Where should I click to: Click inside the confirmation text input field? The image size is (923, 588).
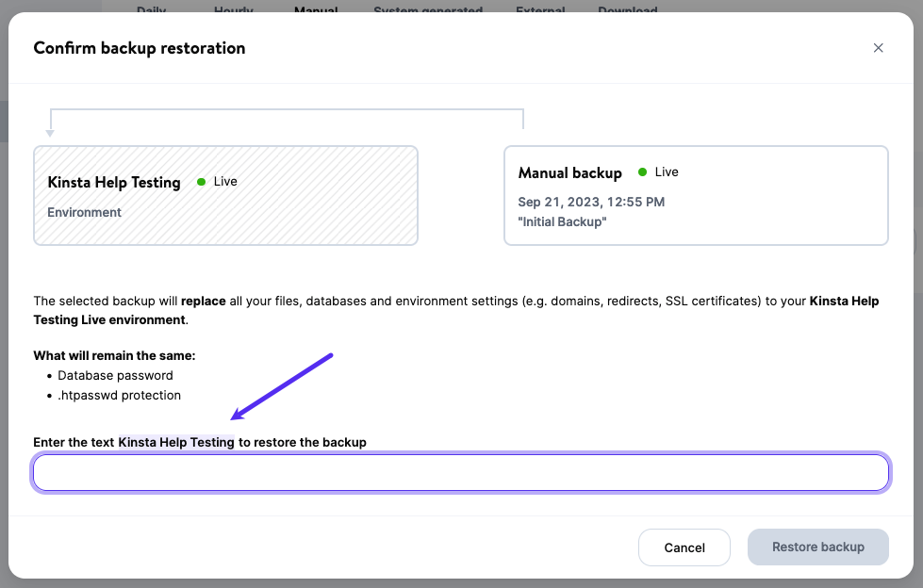coord(460,472)
